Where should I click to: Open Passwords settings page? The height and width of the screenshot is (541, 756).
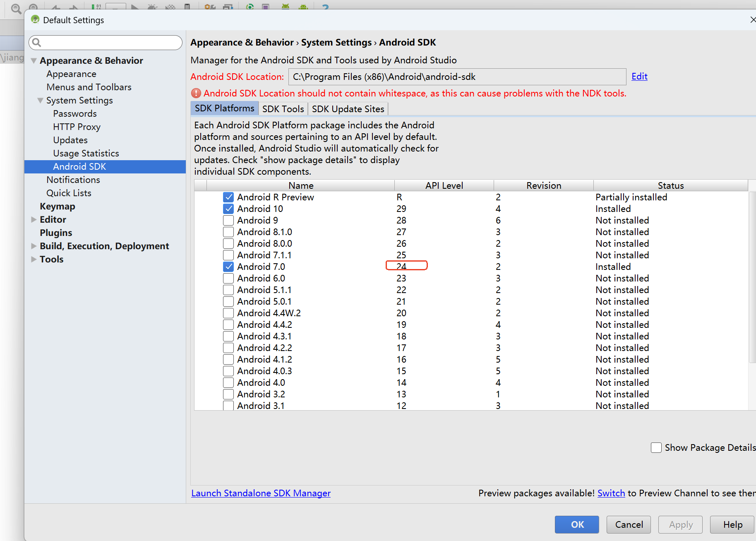point(75,114)
